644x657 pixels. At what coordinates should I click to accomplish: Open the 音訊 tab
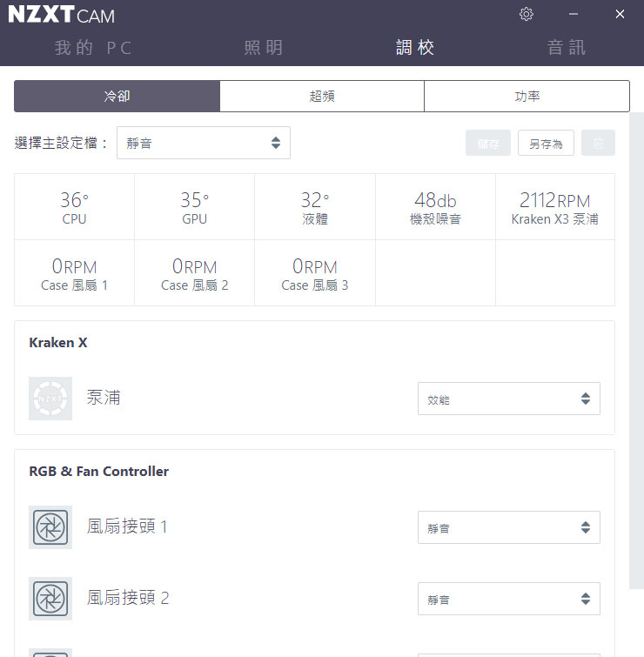click(x=567, y=47)
